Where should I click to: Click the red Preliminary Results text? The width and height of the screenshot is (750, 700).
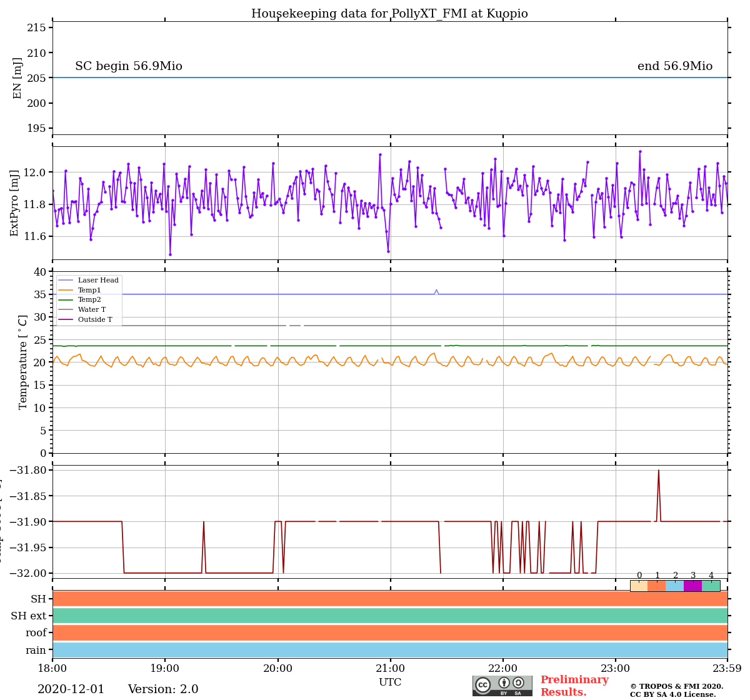(x=574, y=686)
